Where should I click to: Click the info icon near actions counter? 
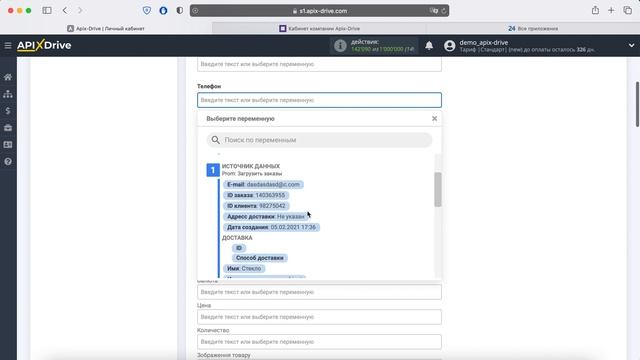[x=340, y=45]
